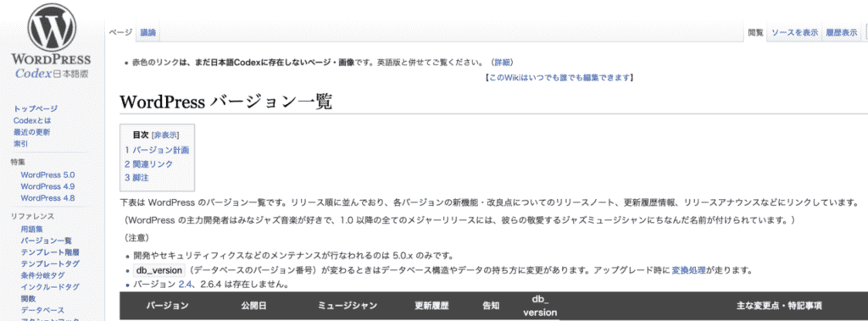
Task: Jump to section 1 バージョン計画
Action: pos(157,149)
